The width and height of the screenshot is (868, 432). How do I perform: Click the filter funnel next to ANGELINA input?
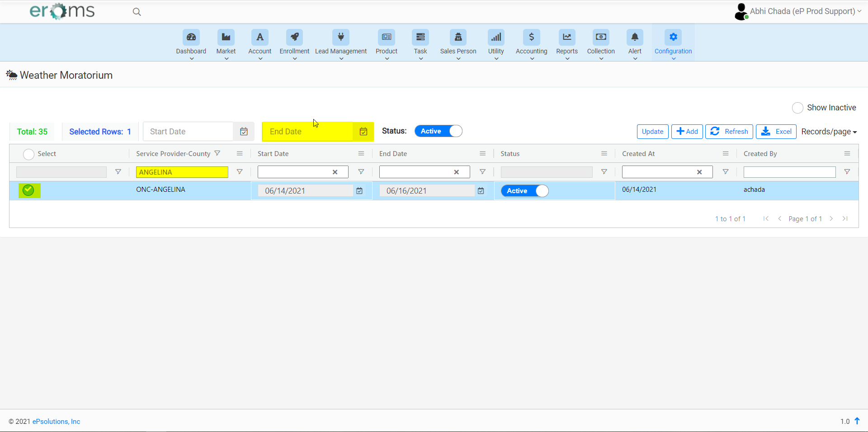(x=240, y=172)
